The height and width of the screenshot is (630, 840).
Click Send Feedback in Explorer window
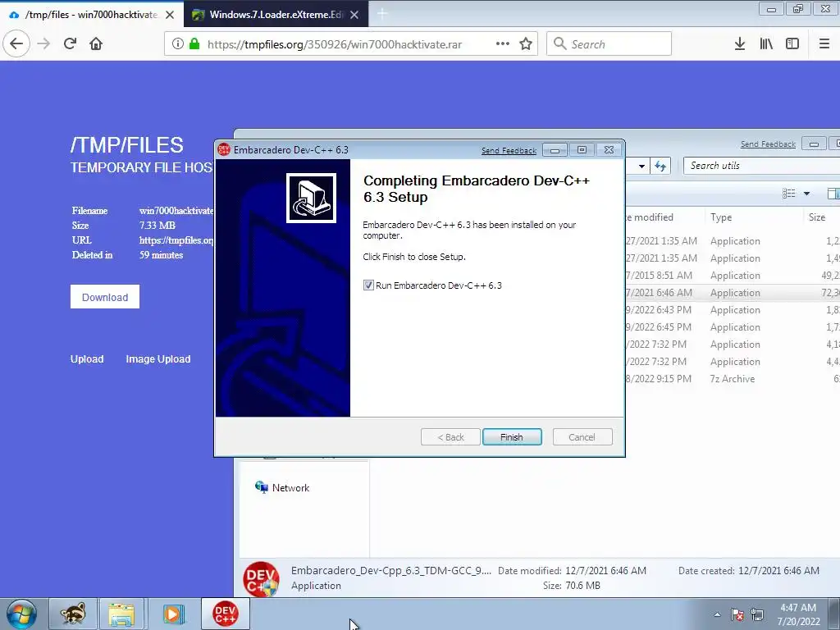coord(768,144)
